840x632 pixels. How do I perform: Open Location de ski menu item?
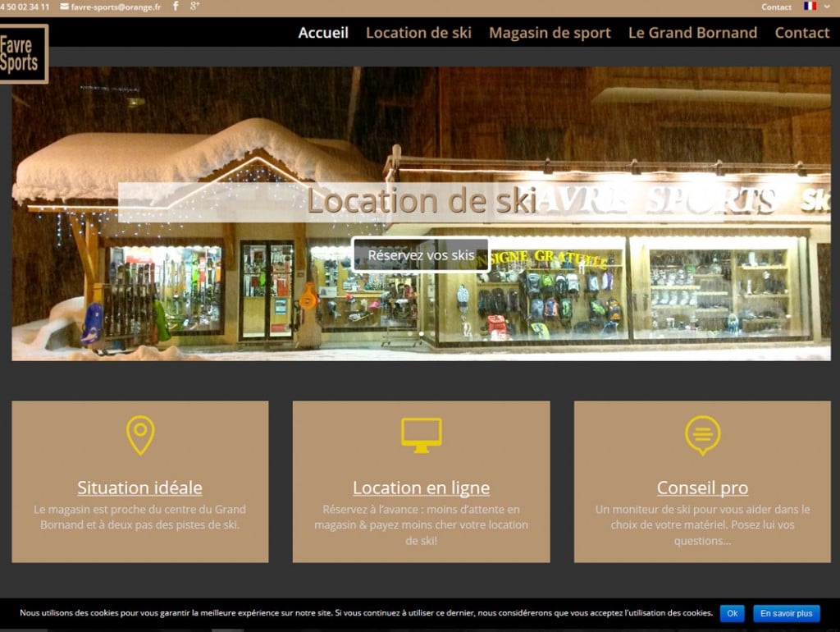point(418,33)
